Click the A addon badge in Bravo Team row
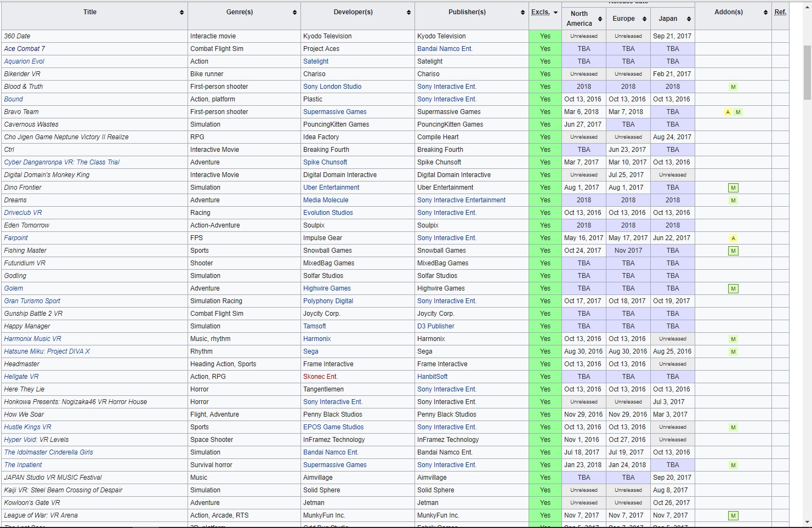 pos(728,112)
